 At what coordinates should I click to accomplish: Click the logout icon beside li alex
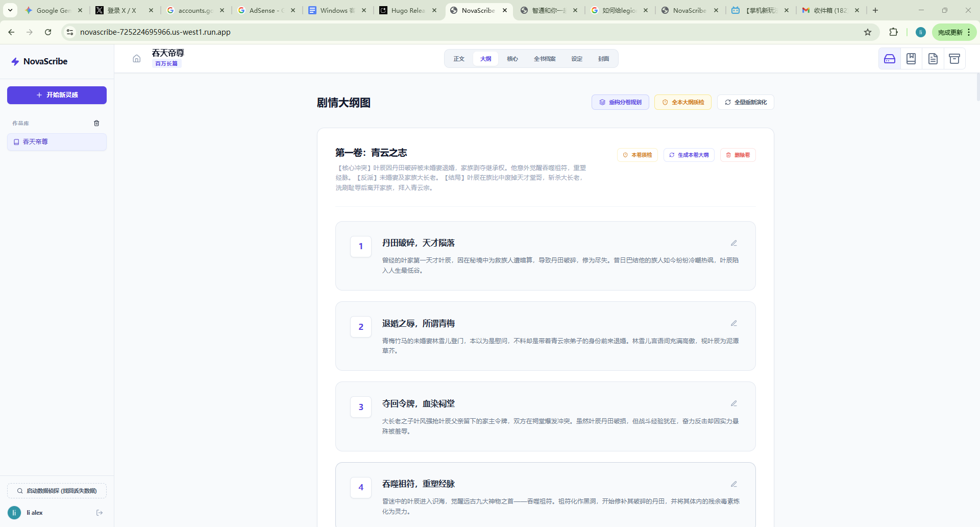(99, 513)
